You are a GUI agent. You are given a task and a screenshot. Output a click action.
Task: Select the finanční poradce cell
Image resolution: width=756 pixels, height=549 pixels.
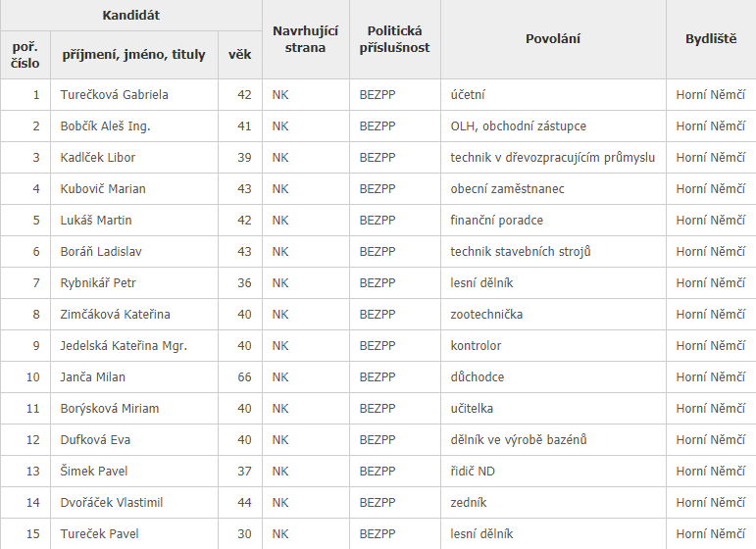click(x=496, y=221)
